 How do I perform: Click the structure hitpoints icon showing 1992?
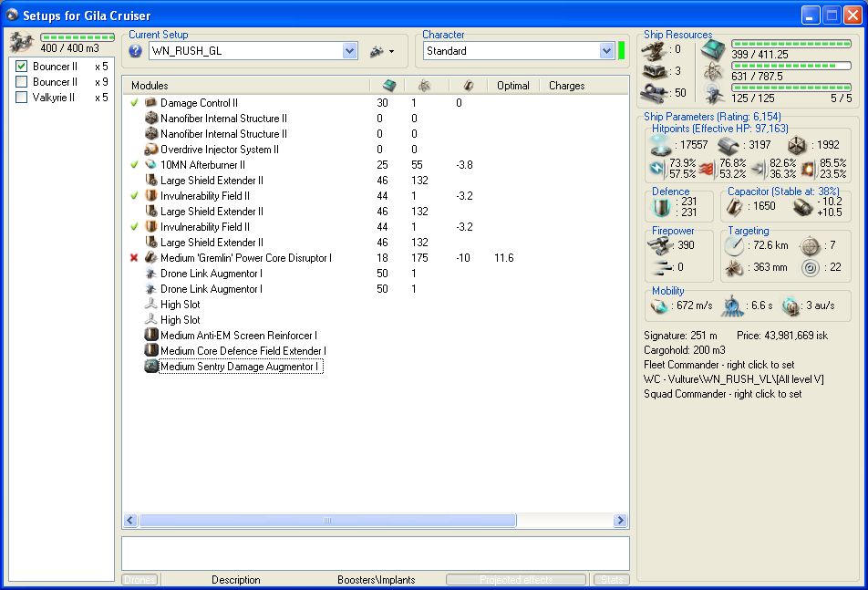[797, 145]
